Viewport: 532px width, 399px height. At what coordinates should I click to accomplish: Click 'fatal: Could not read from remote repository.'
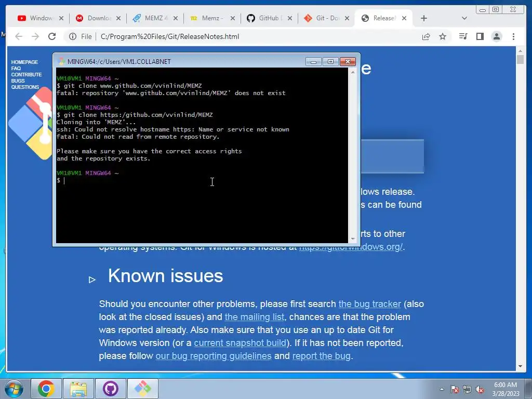pos(138,137)
